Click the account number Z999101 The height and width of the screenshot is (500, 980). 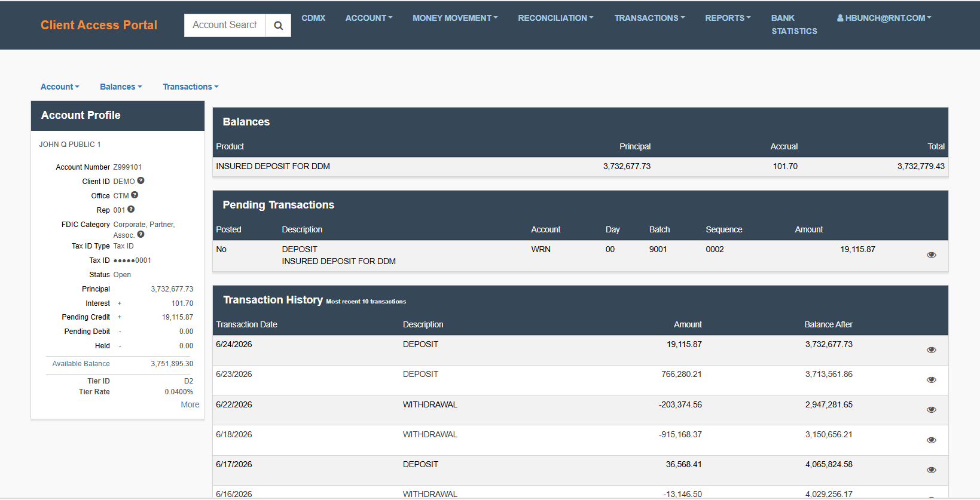(x=127, y=167)
